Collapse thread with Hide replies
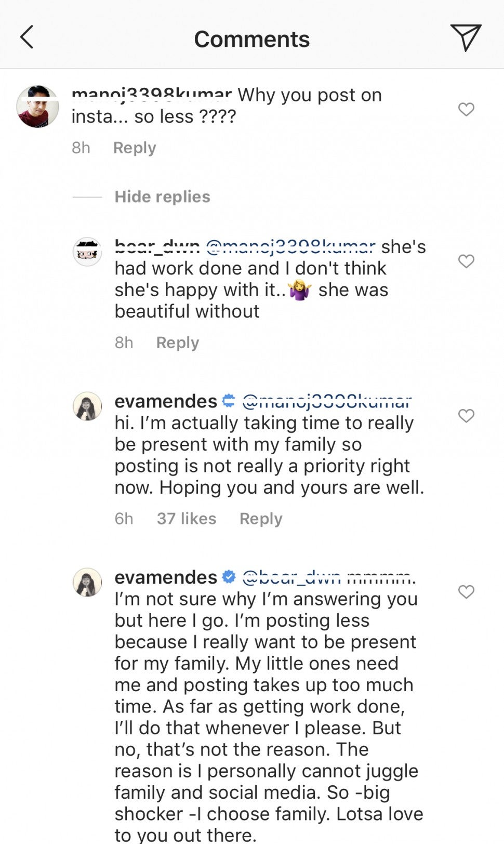This screenshot has height=844, width=504. tap(162, 196)
